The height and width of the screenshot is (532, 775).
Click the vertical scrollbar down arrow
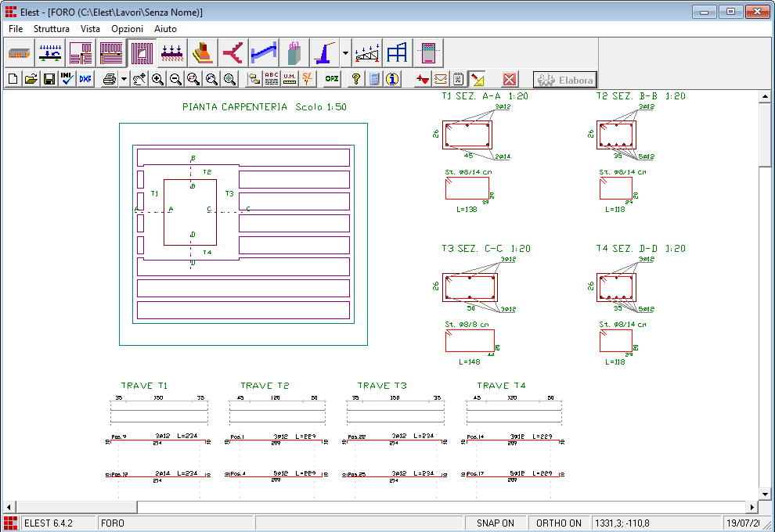coord(765,494)
